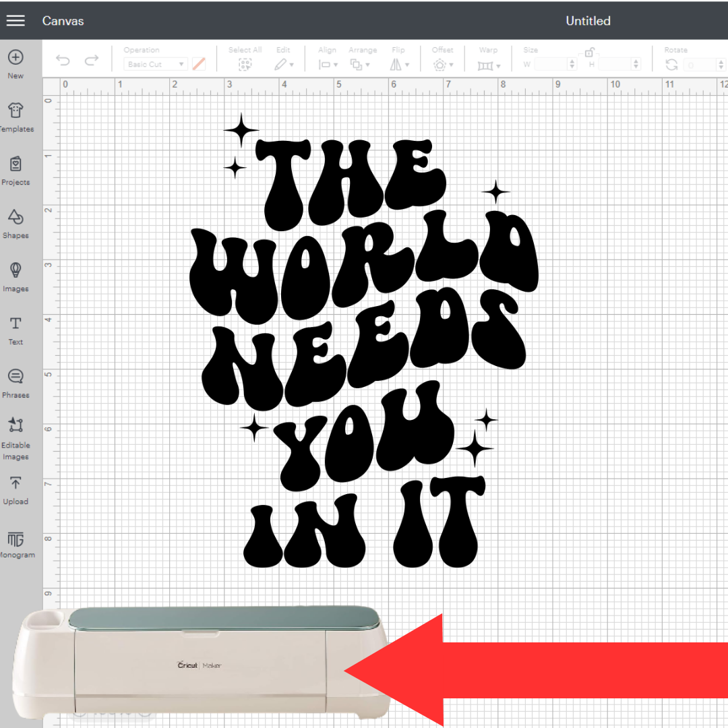Open the operation color swatch
Screen dimensions: 728x728
(x=199, y=64)
